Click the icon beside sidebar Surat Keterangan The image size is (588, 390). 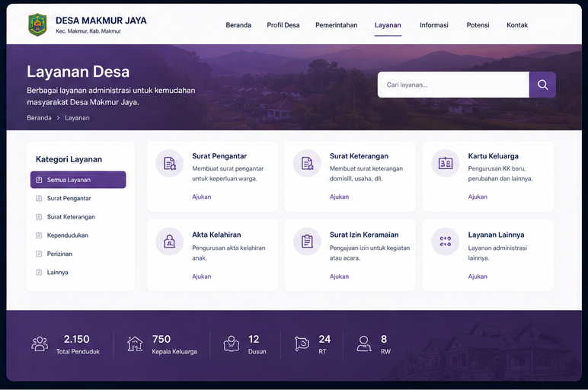pyautogui.click(x=39, y=217)
